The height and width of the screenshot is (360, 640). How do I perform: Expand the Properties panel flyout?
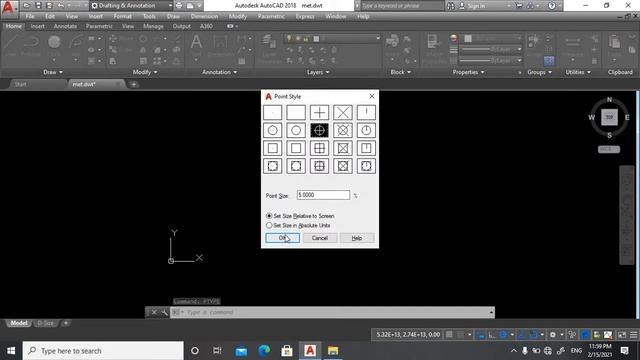point(468,72)
